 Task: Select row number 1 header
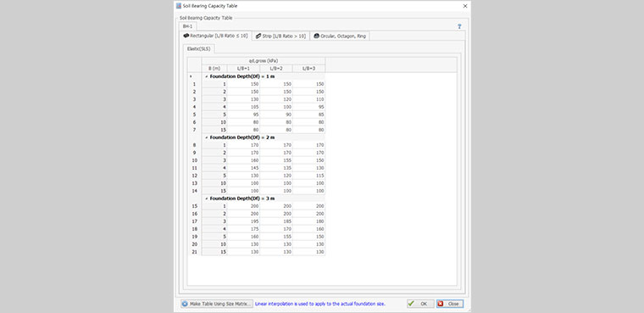click(x=194, y=84)
